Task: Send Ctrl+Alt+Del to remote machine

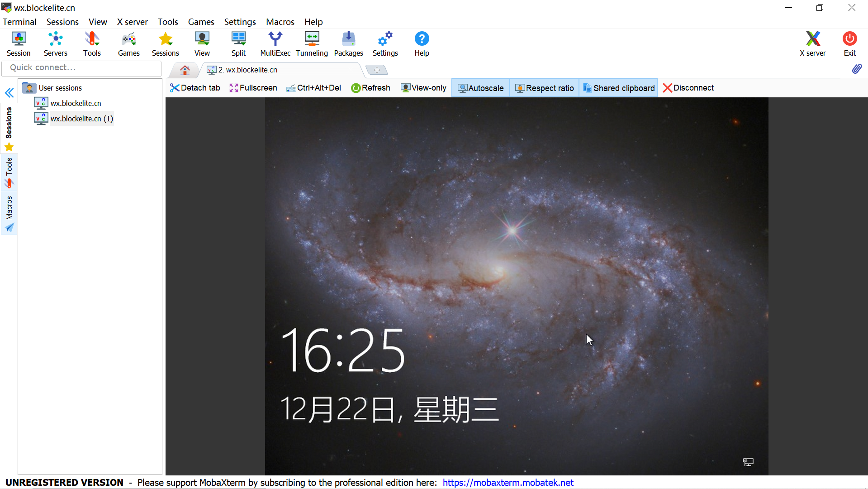Action: coord(314,87)
